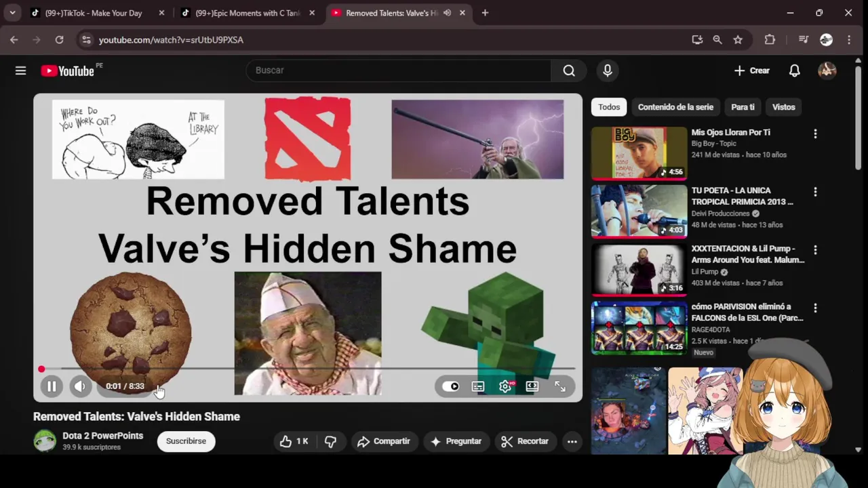Open options menu for Mis Ojos Lloran

[x=815, y=134]
